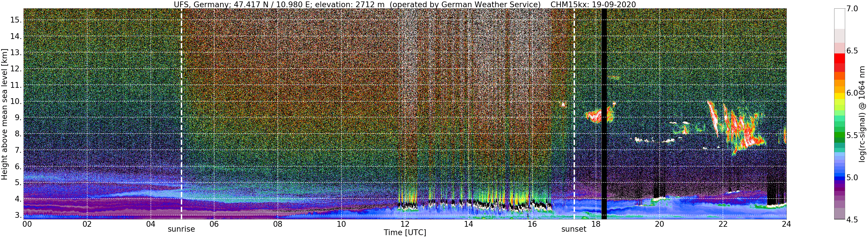Click the '04' time tick label
The width and height of the screenshot is (868, 238).
point(151,224)
